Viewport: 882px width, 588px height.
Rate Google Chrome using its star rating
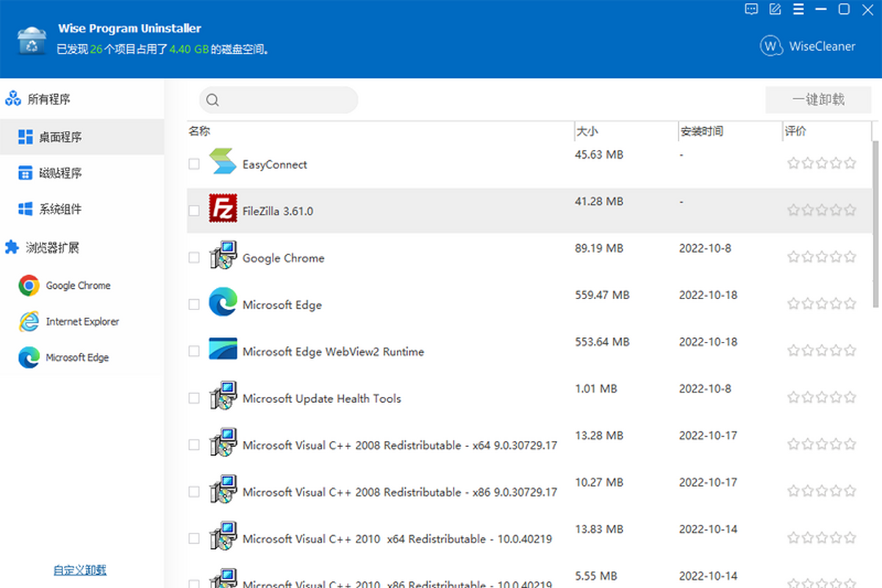click(x=822, y=257)
